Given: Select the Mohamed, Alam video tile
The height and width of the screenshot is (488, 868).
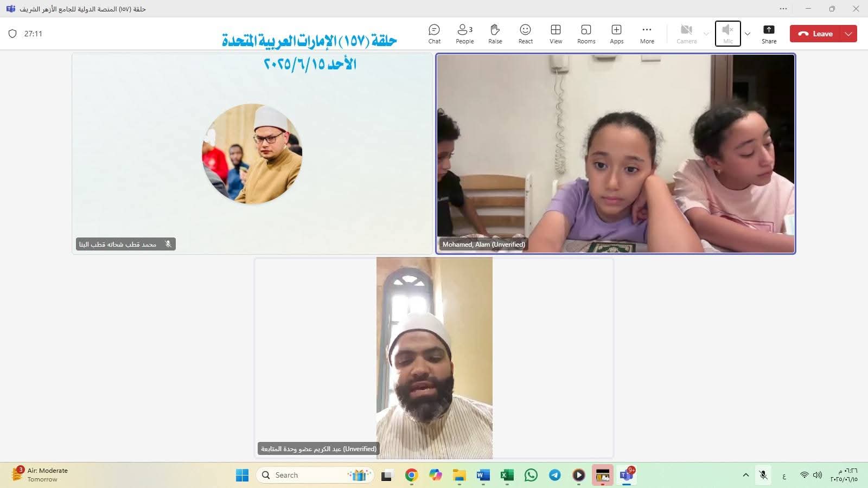Looking at the screenshot, I should pyautogui.click(x=616, y=153).
